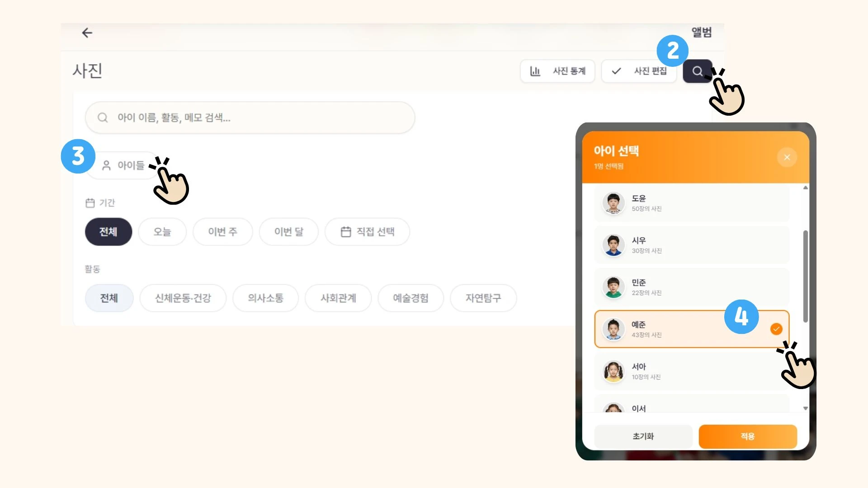Select the 의사소통 activity filter
Image resolution: width=868 pixels, height=488 pixels.
point(265,298)
